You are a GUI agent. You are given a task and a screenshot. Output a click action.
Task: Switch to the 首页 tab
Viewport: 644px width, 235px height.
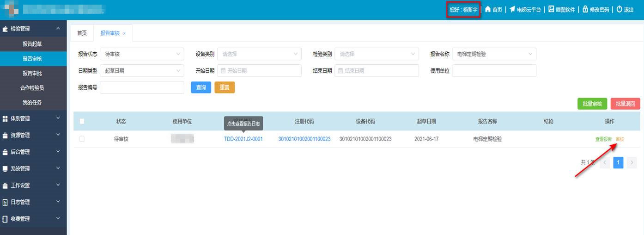(x=82, y=33)
